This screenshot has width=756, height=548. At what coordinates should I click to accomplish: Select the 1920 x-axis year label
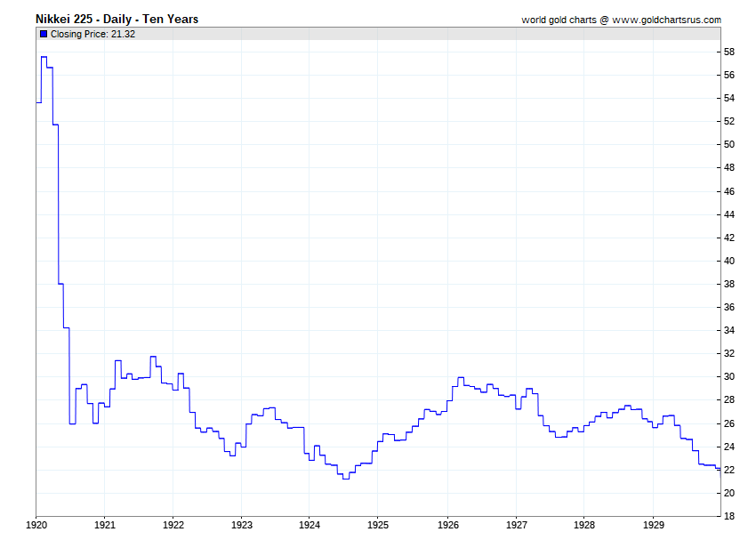36,525
